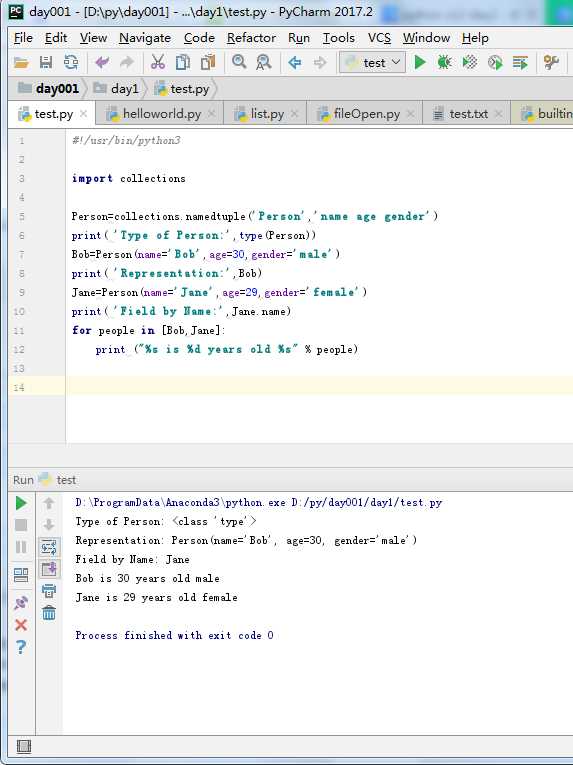Select the test.py editor tab
The height and width of the screenshot is (765, 573).
click(51, 114)
